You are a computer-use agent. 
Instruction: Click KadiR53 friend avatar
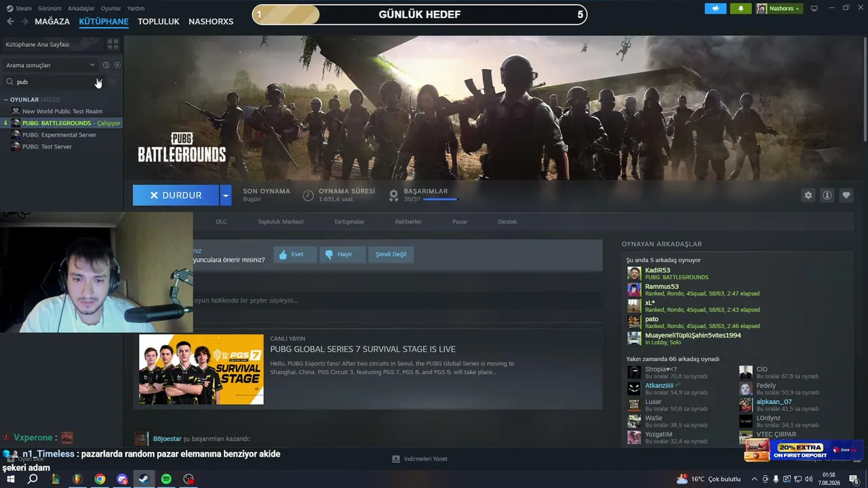634,273
